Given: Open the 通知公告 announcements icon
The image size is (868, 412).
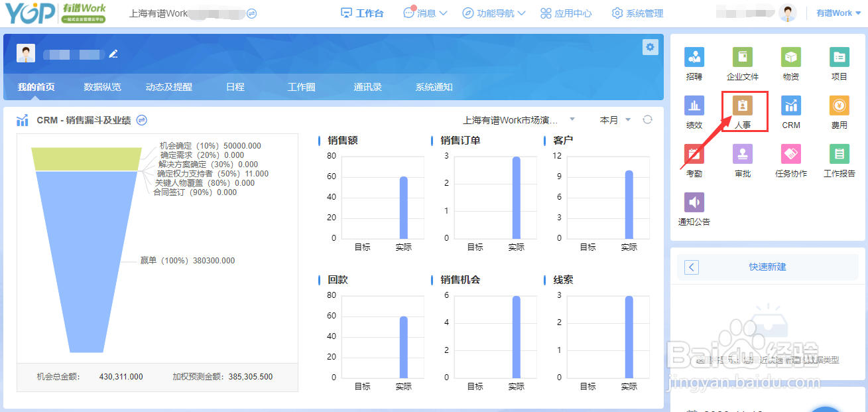Looking at the screenshot, I should (x=694, y=202).
